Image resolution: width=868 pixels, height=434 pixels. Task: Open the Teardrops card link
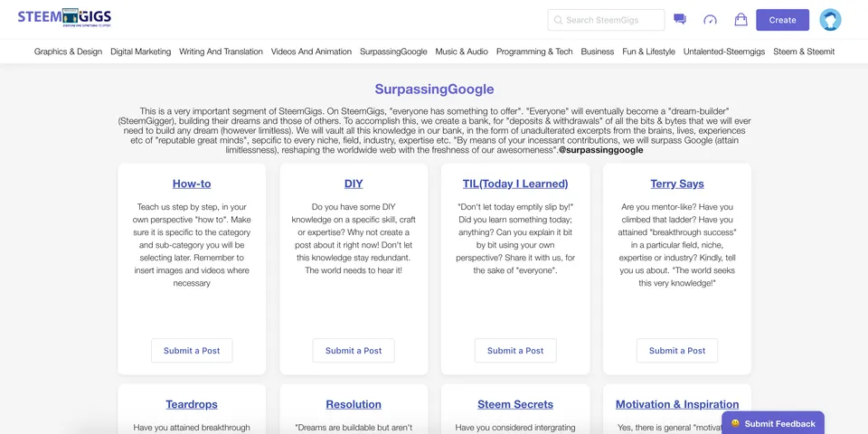pos(192,404)
